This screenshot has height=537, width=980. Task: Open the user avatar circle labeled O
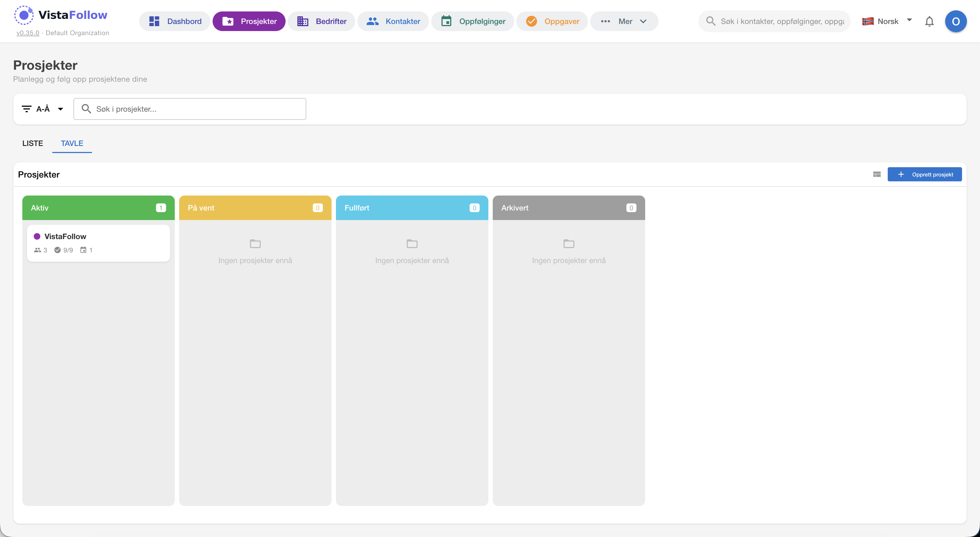point(956,21)
